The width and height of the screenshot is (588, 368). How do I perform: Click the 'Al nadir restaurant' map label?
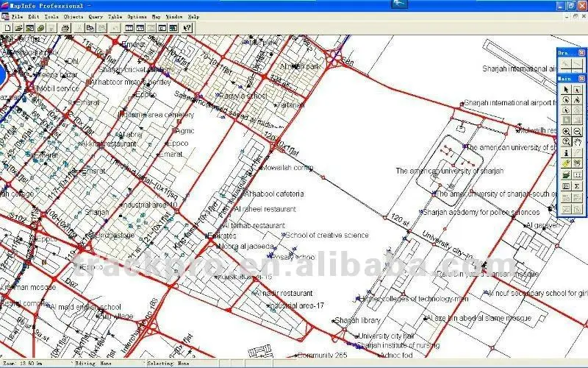click(284, 293)
